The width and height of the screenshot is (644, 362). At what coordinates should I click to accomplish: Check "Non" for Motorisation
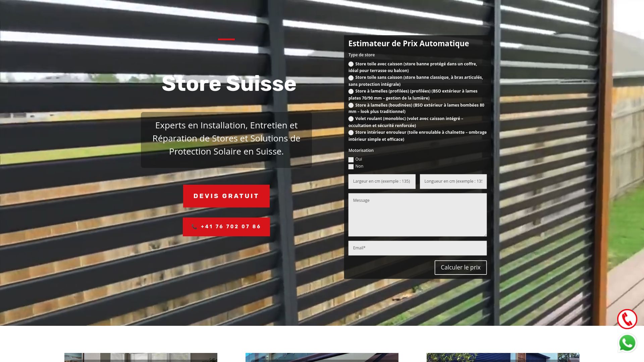click(x=351, y=166)
